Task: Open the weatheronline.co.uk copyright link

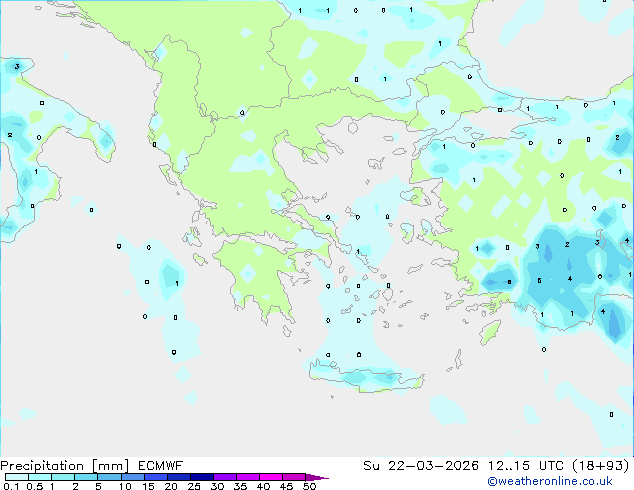Action: pyautogui.click(x=550, y=481)
